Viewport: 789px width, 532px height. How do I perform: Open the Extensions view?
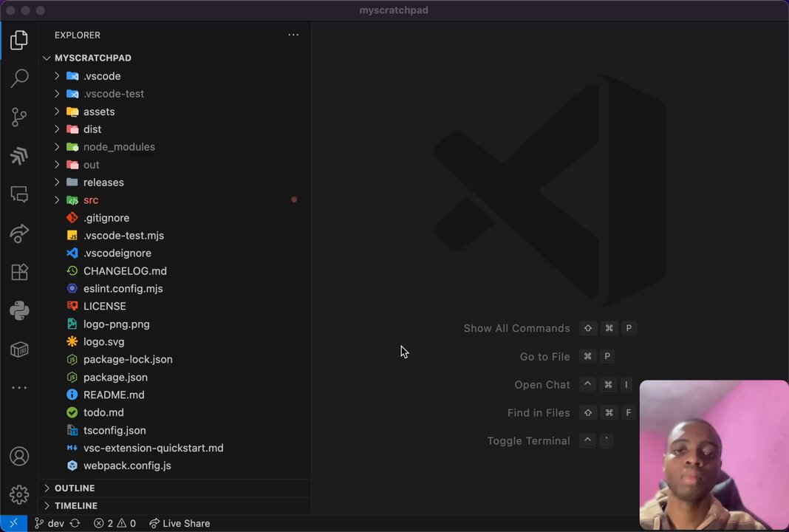click(19, 272)
